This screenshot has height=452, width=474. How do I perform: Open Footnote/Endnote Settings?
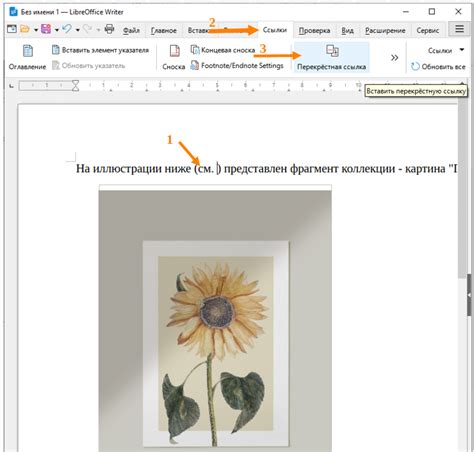pyautogui.click(x=237, y=66)
